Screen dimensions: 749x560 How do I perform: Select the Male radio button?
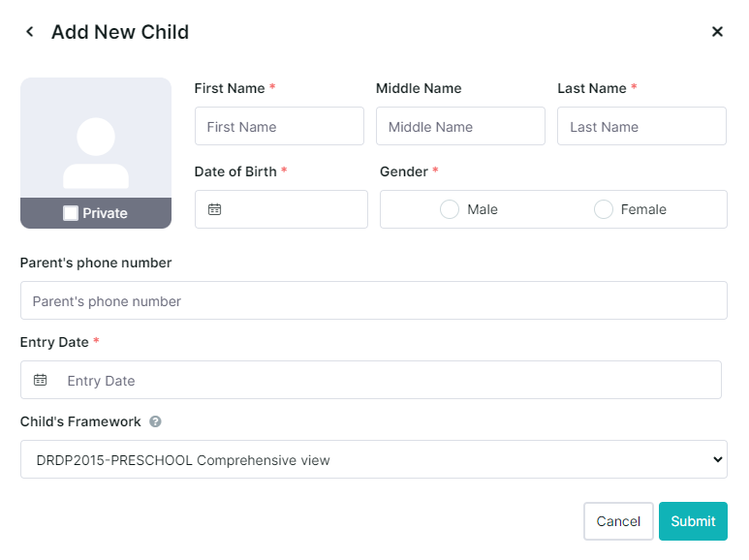click(449, 209)
